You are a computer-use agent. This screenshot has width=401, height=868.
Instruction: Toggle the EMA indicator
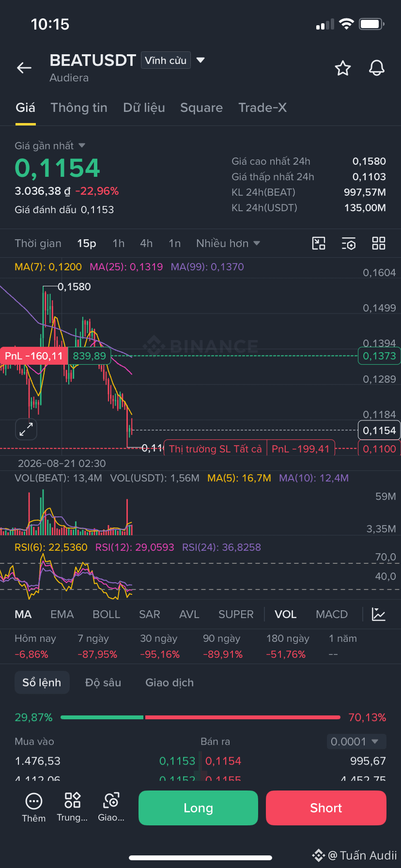(x=62, y=614)
